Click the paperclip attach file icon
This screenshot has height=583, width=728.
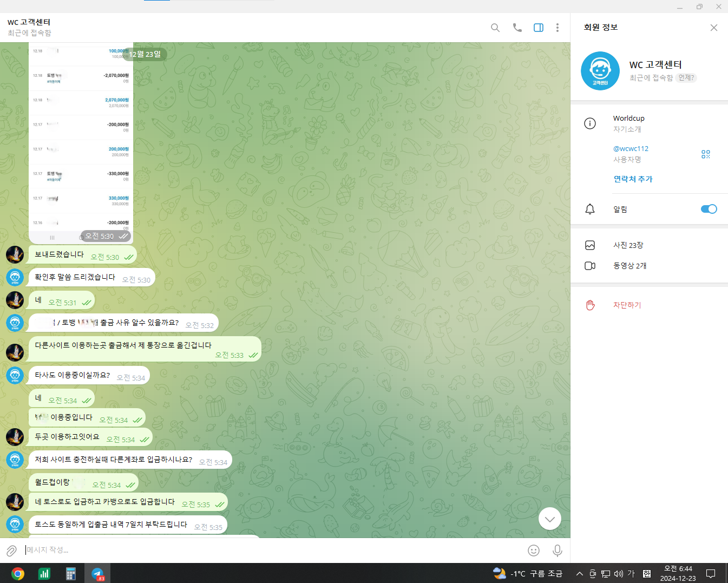pos(11,551)
